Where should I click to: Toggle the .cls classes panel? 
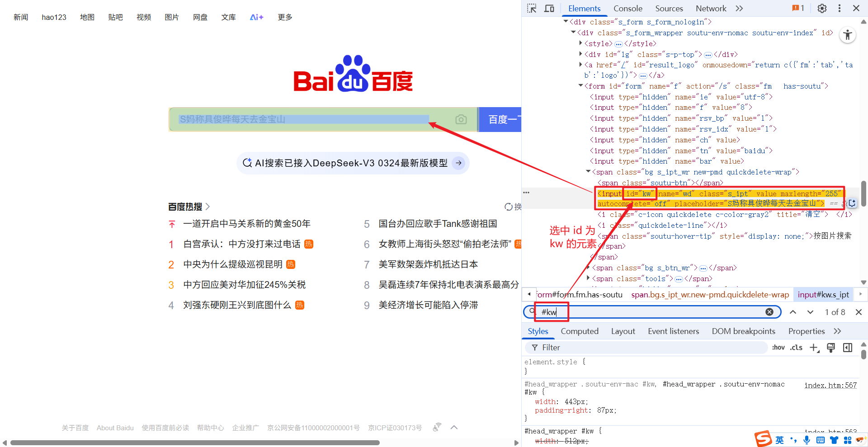coord(796,347)
